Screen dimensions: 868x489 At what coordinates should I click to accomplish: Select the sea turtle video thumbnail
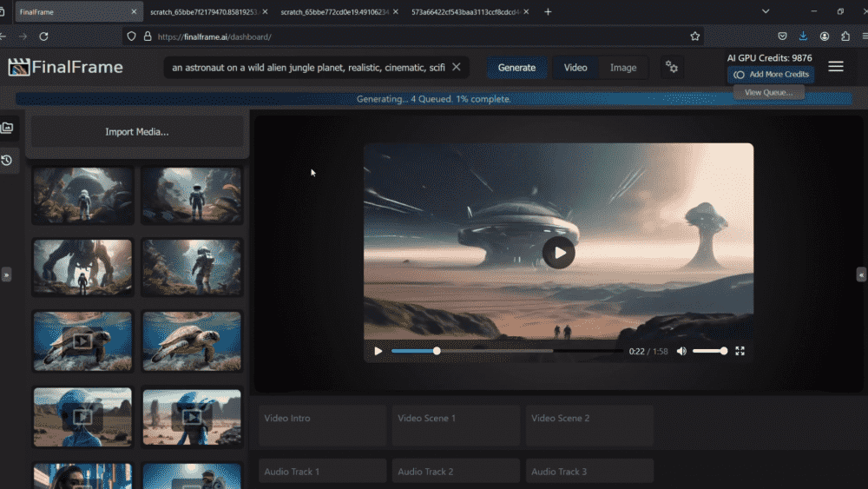click(x=82, y=341)
